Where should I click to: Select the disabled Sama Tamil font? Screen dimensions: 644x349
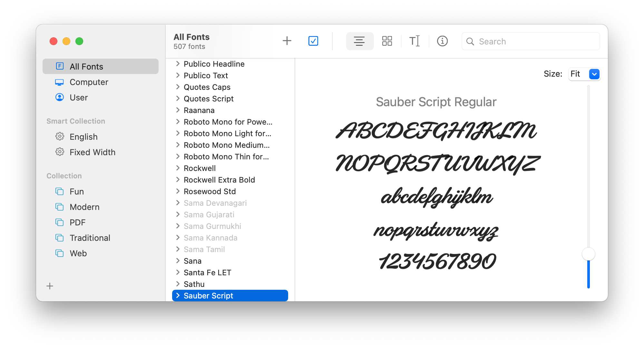tap(204, 250)
